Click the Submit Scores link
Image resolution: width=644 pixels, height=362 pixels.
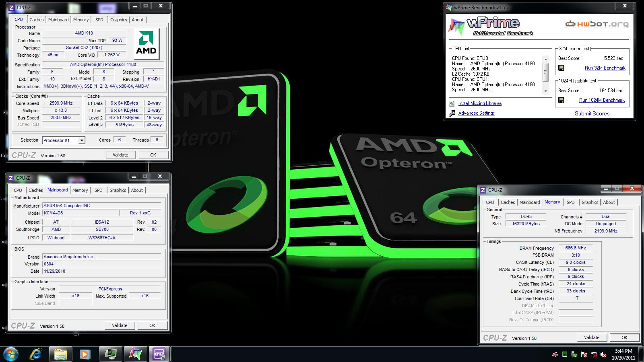(592, 114)
